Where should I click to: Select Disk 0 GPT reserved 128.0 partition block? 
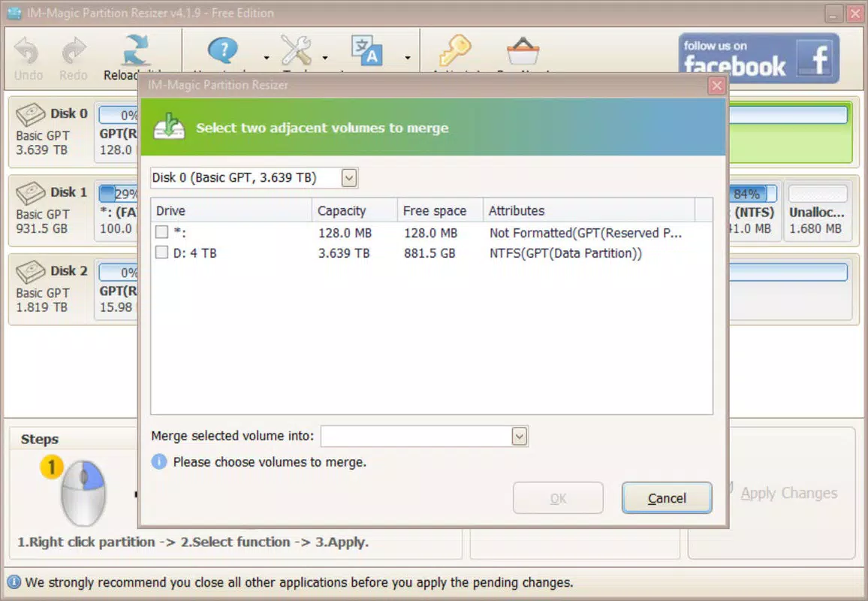tap(117, 131)
